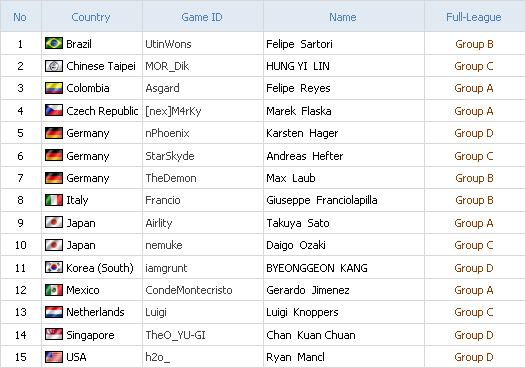Click the Chinese Taipei flag icon

point(54,66)
